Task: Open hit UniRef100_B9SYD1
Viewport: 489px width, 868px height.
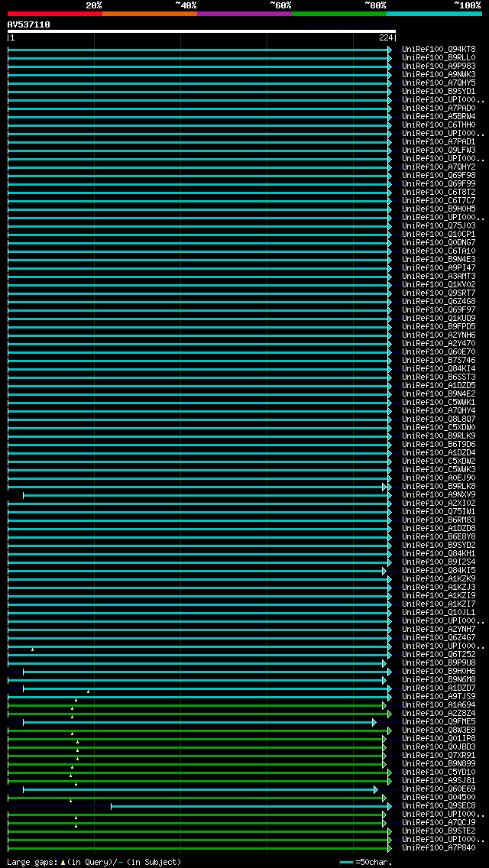Action: [x=439, y=92]
